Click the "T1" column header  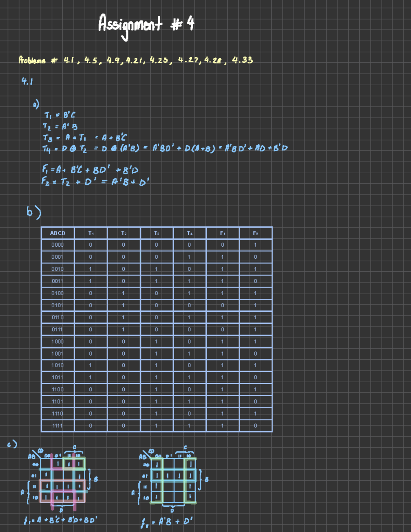point(90,233)
